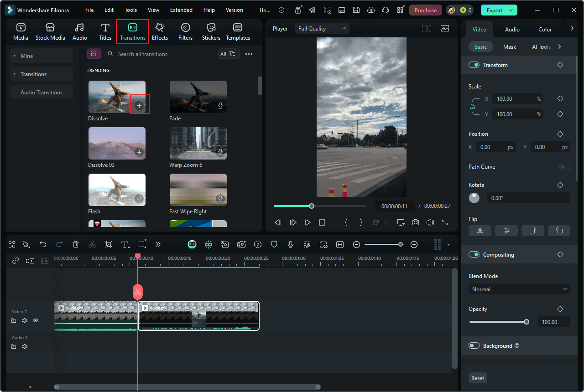Select the crop tool in timeline toolbar
This screenshot has height=392, width=584.
[109, 245]
